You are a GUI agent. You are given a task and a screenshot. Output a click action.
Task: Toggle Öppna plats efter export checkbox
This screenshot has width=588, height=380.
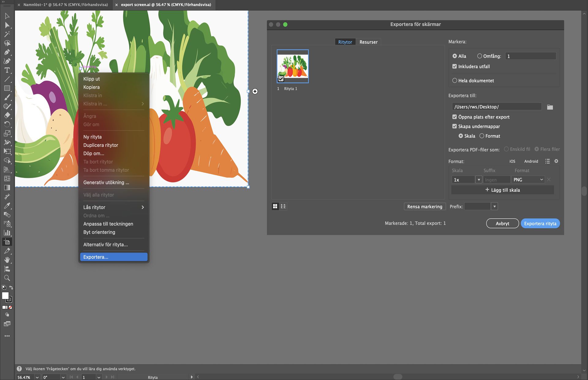pos(454,117)
